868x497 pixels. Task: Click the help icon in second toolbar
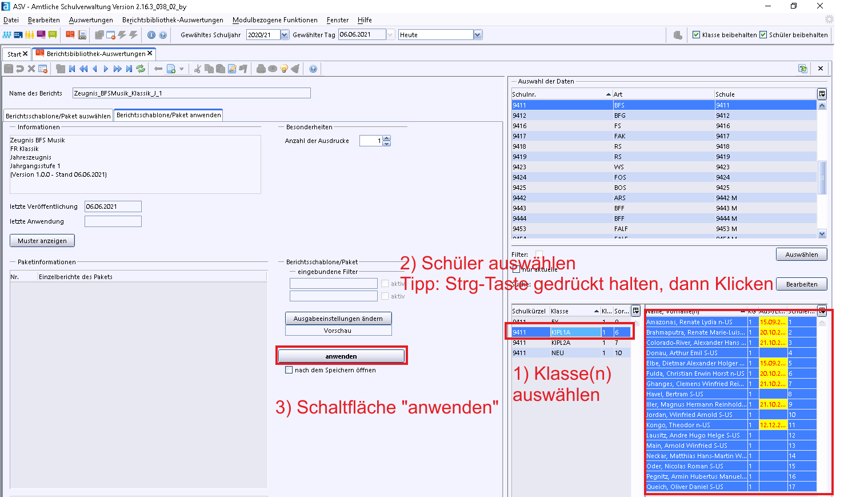[x=313, y=69]
